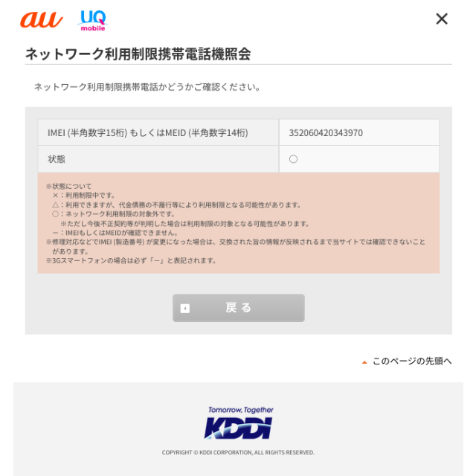Click the 状態 row label
The width and height of the screenshot is (476, 476).
(x=57, y=159)
